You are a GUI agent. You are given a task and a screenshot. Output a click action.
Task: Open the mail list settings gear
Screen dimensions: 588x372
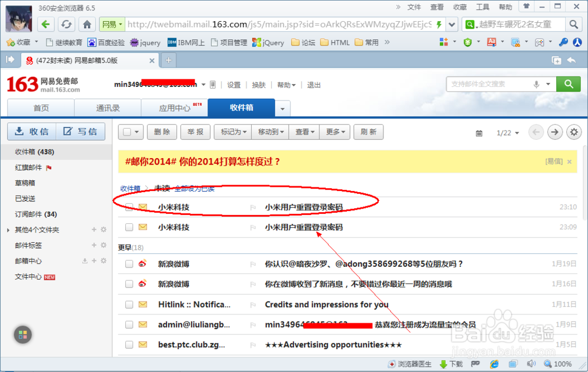[x=574, y=132]
